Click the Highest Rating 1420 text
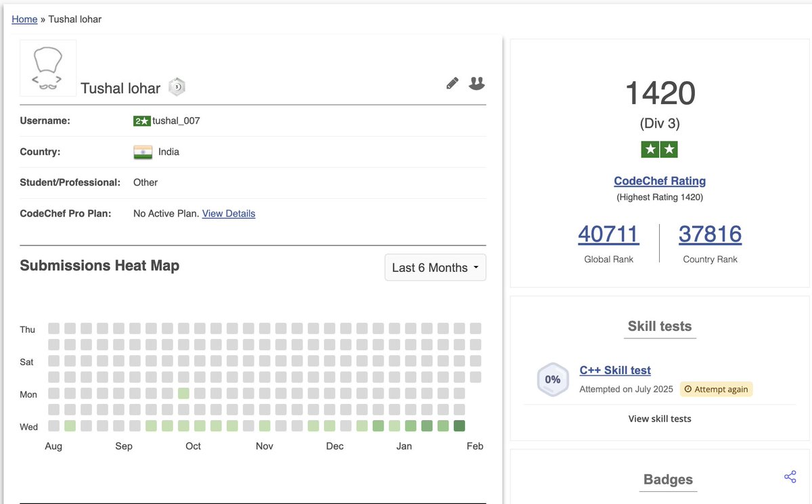Viewport: 812px width, 504px height. (660, 198)
